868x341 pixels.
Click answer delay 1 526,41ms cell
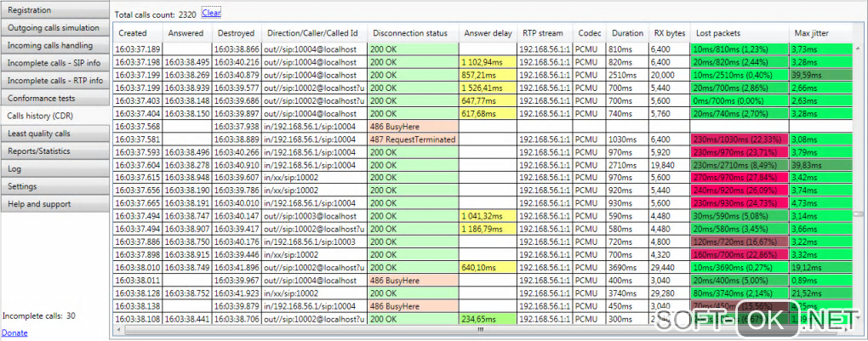pyautogui.click(x=488, y=88)
